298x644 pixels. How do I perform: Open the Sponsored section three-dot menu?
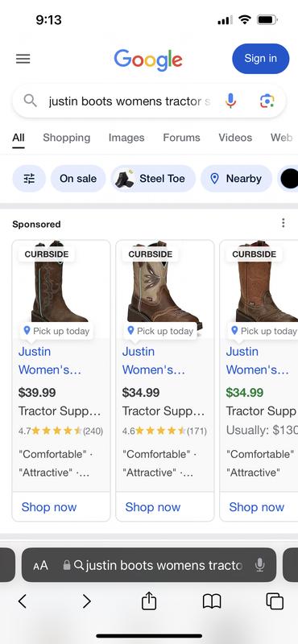pyautogui.click(x=283, y=223)
